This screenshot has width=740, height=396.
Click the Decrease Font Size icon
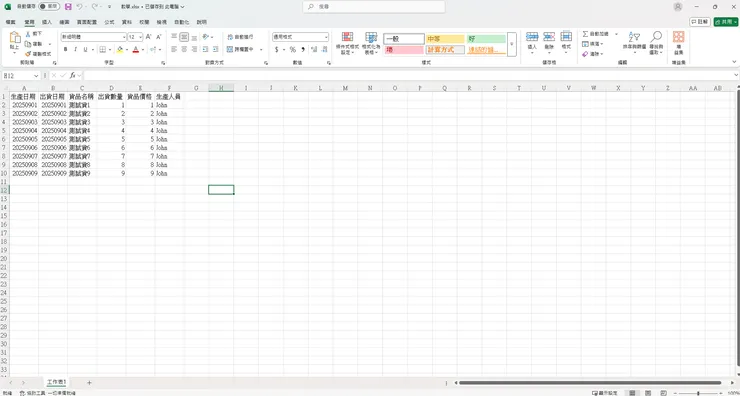pos(159,37)
